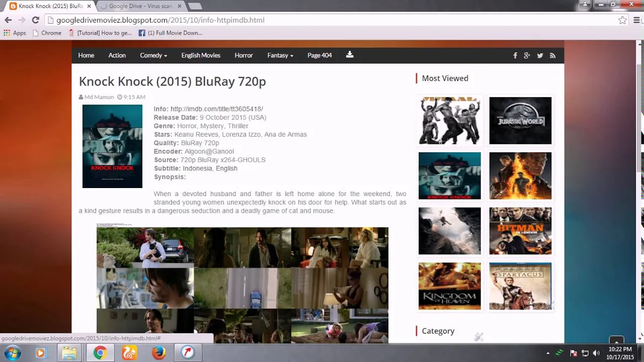Open Jurassic World thumbnail in Most Viewed
The height and width of the screenshot is (362, 644).
(x=520, y=121)
